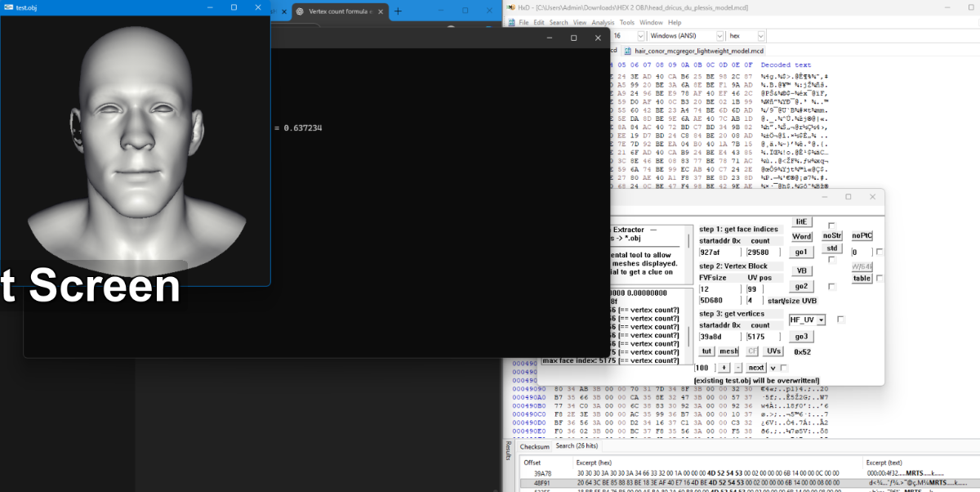The width and height of the screenshot is (980, 492).
Task: Toggle the checkbox beside HF_UV dropdown
Action: 840,320
